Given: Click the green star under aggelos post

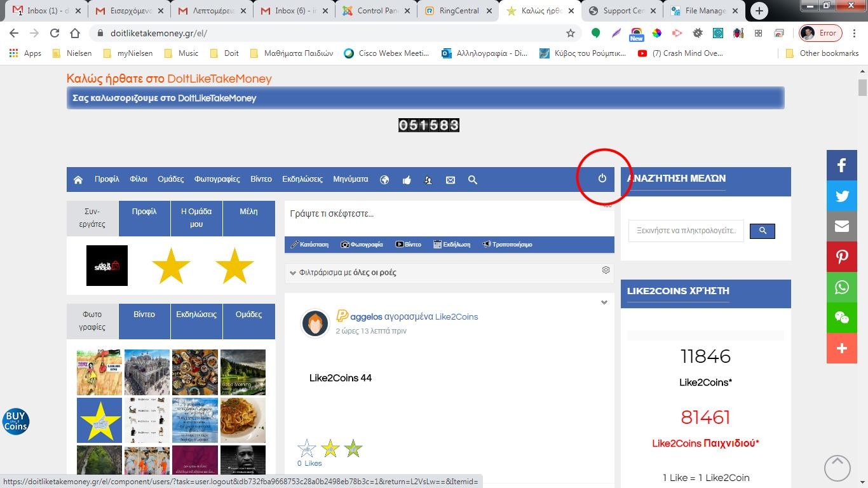Looking at the screenshot, I should (x=353, y=449).
